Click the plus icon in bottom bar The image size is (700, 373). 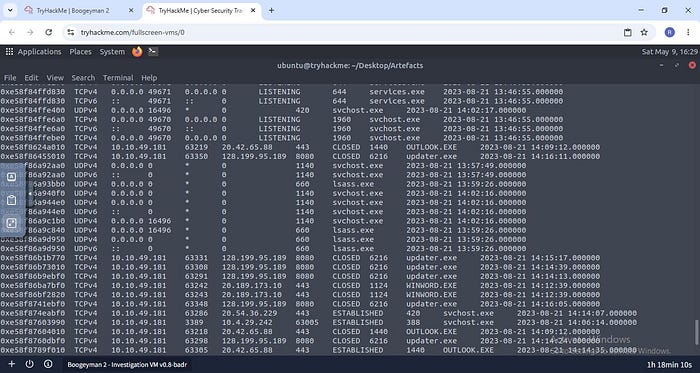(12, 364)
